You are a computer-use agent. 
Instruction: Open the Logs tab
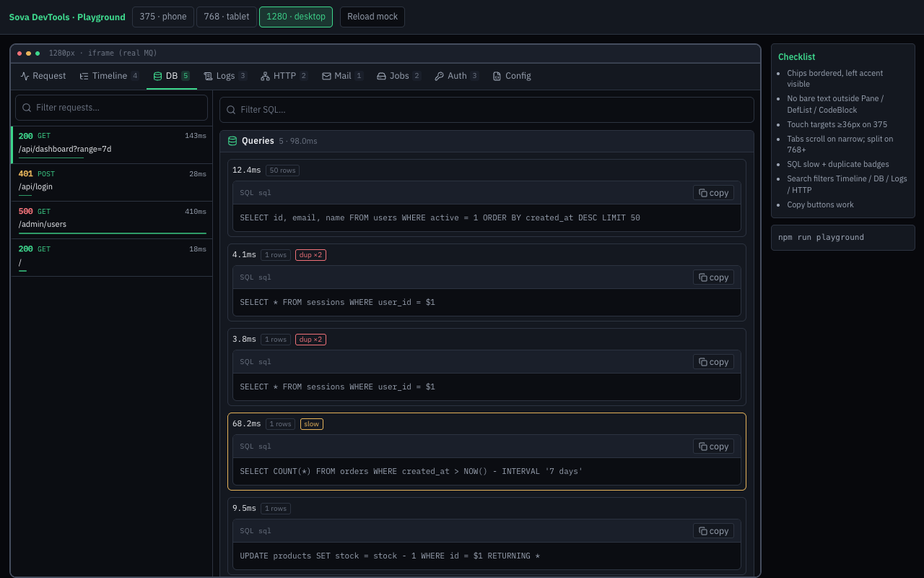click(x=226, y=76)
